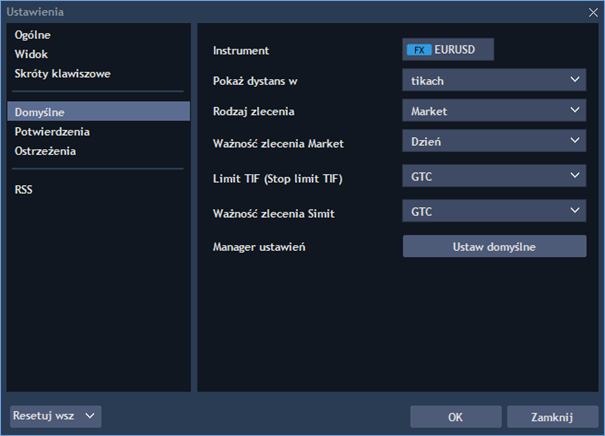Open the Ostrzeżenia settings section

[46, 151]
